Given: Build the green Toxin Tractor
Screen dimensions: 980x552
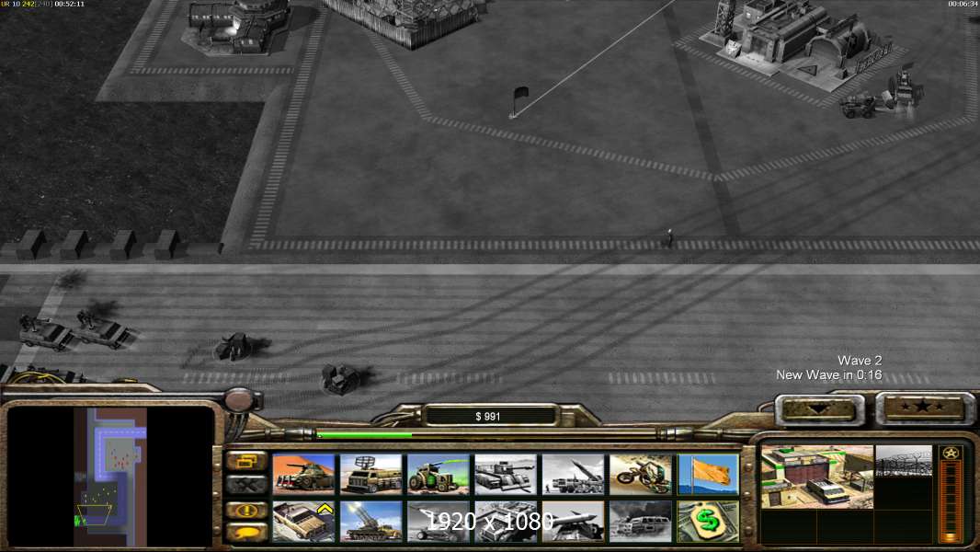Looking at the screenshot, I should click(x=439, y=475).
